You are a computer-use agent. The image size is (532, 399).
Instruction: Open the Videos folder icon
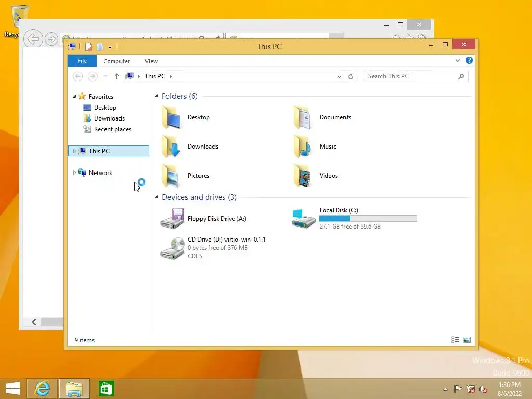click(302, 176)
